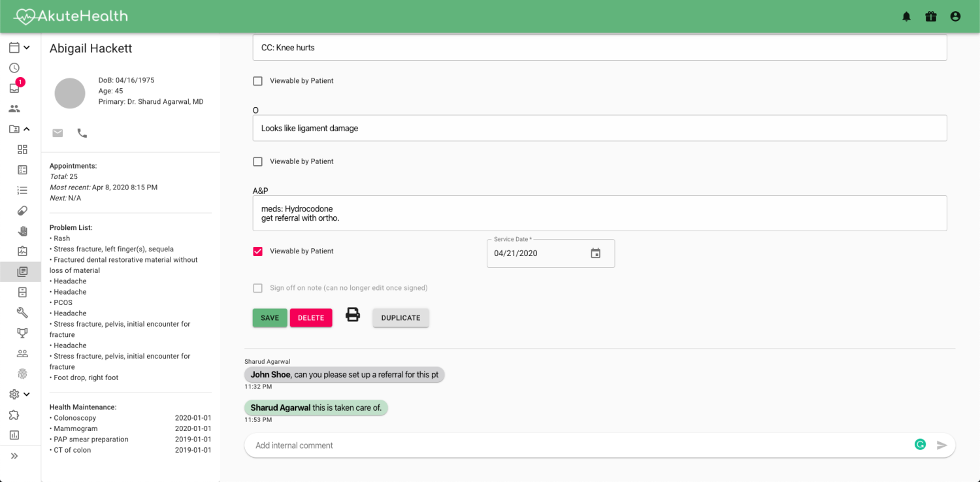Open the allergies hand icon
The width and height of the screenshot is (980, 482).
coord(22,231)
